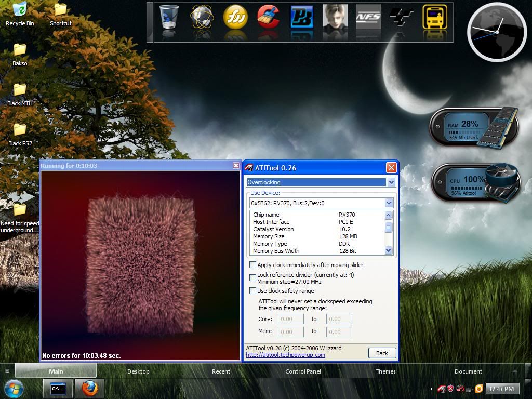Click ATITool title bar icon

[x=249, y=168]
